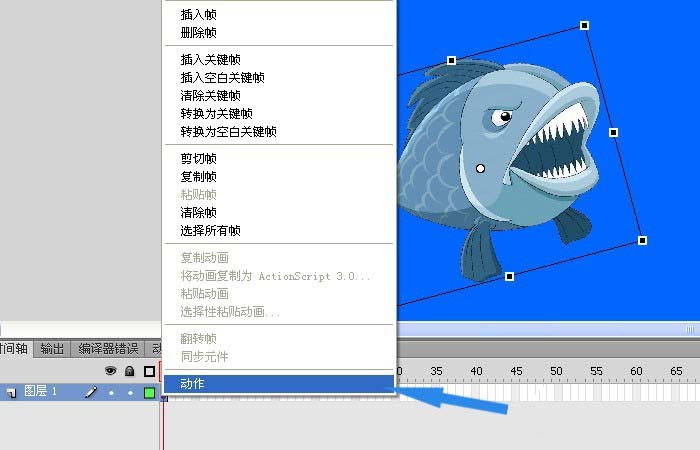
Task: Pick 转换为空白关键帧 from menu
Action: tap(279, 132)
